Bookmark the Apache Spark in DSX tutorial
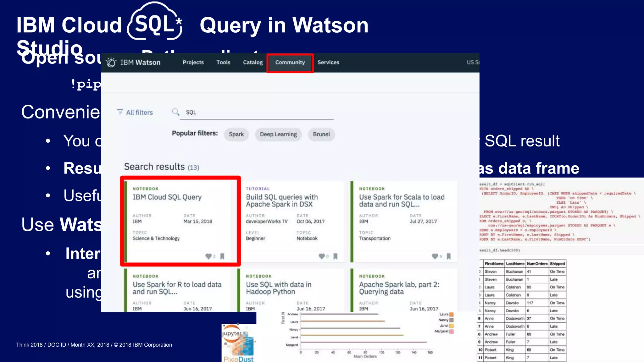The height and width of the screenshot is (362, 644). (x=336, y=256)
